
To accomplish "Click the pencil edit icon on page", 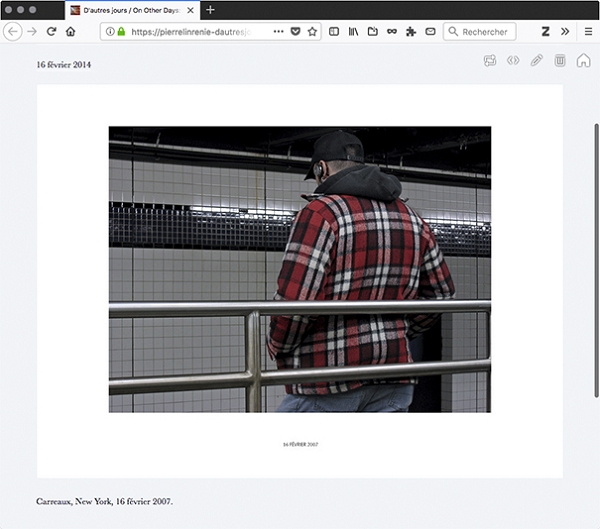I will tap(537, 61).
